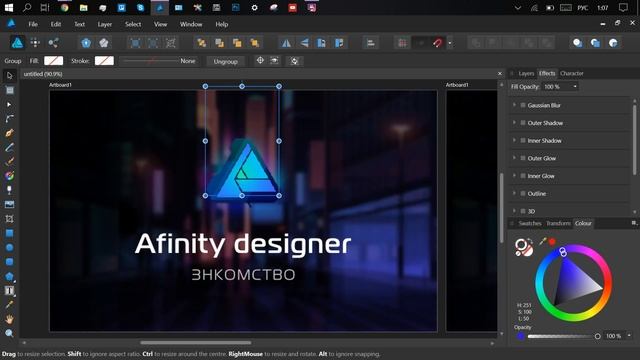640x360 pixels.
Task: Select the Node tool
Action: coord(9,104)
